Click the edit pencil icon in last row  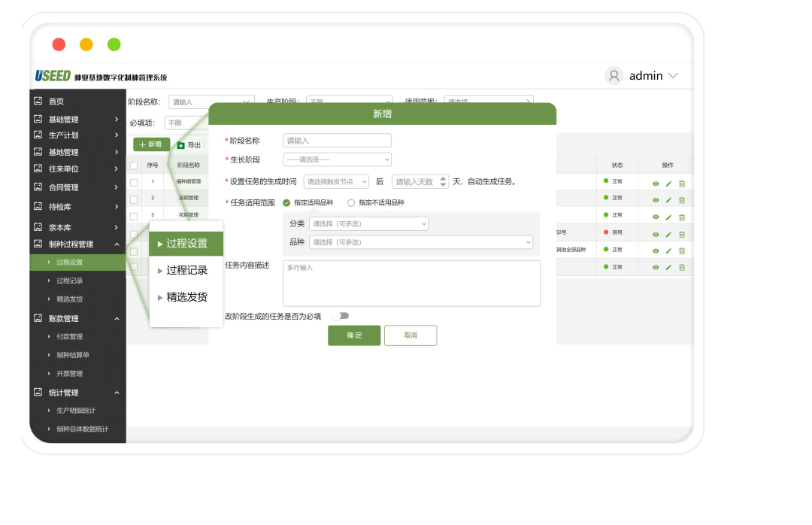point(668,267)
